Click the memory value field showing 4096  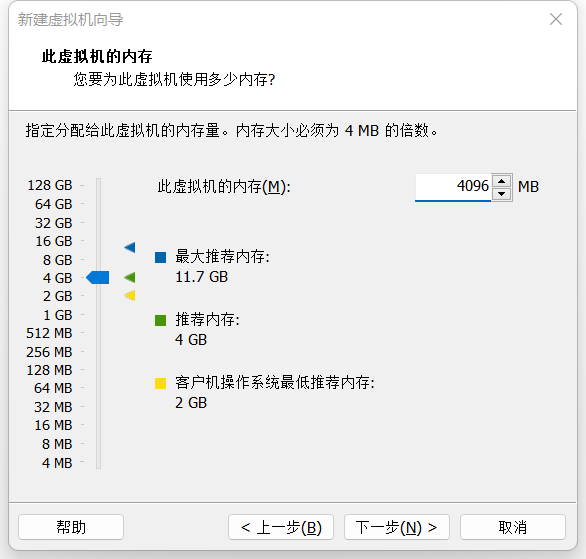pos(453,187)
